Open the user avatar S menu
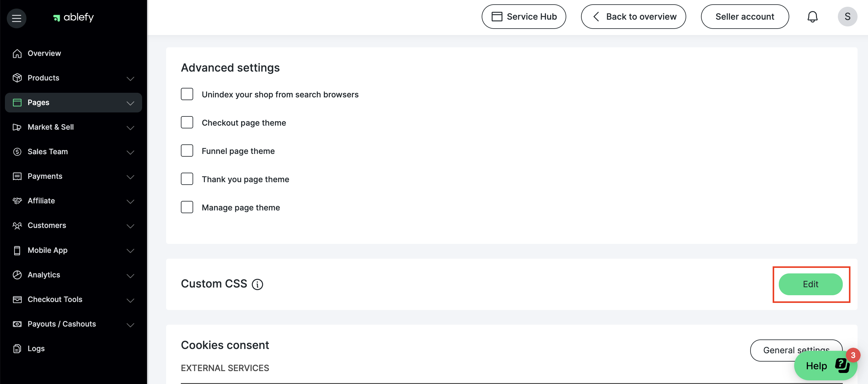This screenshot has width=868, height=384. point(847,17)
